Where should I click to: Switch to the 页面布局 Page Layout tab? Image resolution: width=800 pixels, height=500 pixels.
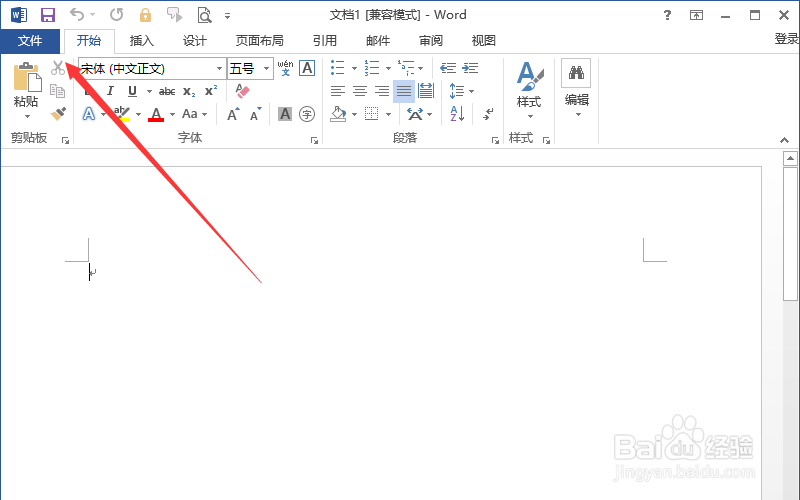260,41
